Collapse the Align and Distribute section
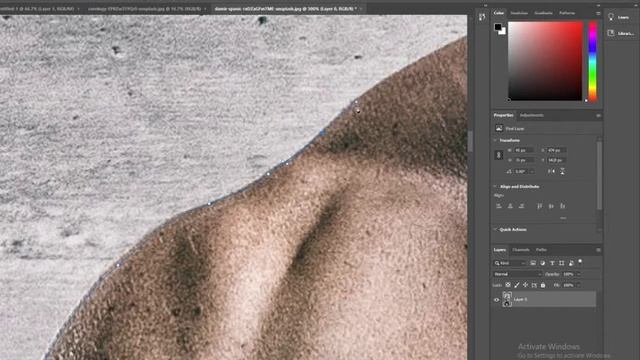 point(495,187)
